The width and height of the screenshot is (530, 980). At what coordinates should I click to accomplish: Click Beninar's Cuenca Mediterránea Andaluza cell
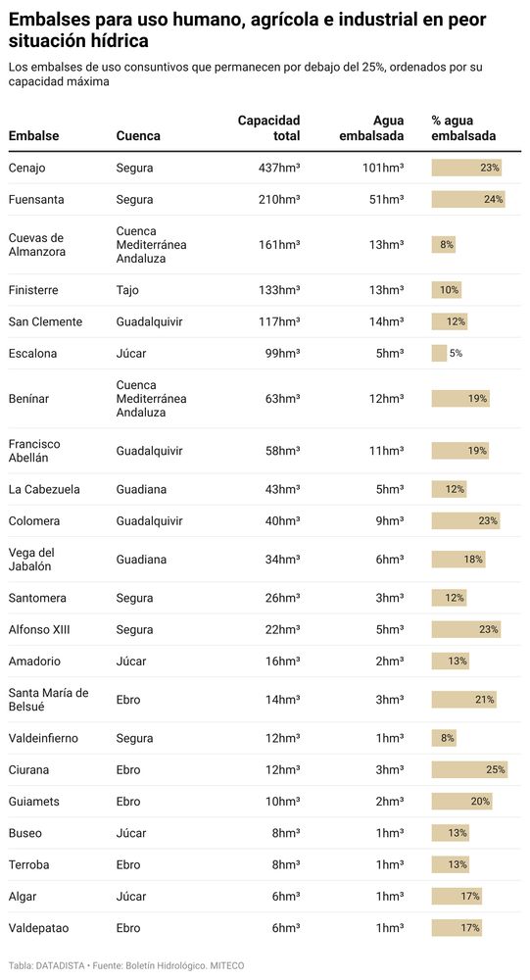tap(151, 399)
